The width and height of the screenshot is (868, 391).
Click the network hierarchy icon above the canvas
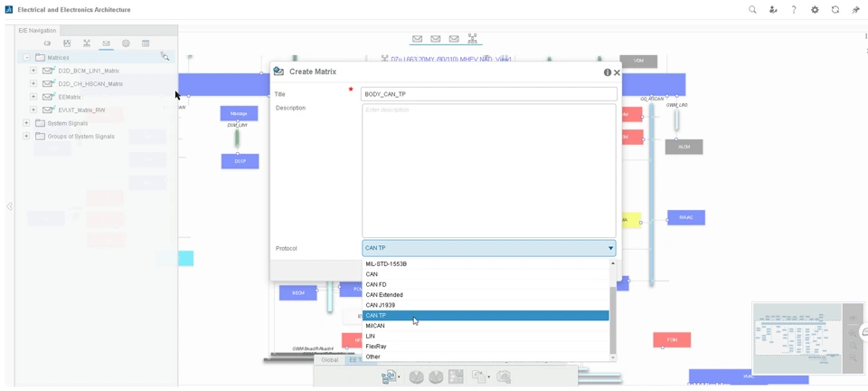472,38
